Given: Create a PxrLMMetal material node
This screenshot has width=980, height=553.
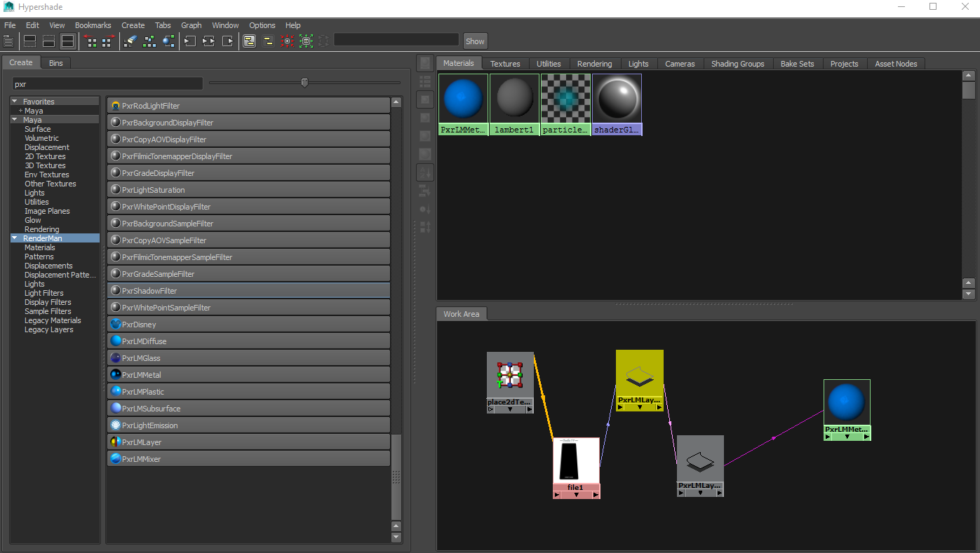Looking at the screenshot, I should (248, 375).
